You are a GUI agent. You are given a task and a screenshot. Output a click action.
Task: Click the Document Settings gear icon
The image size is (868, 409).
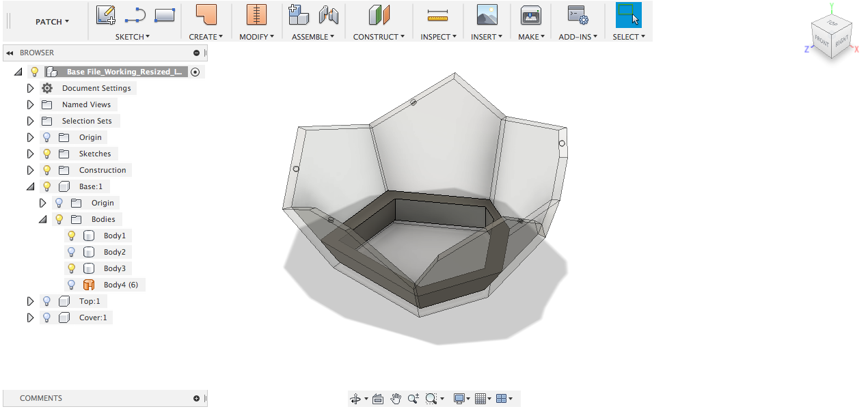tap(47, 88)
